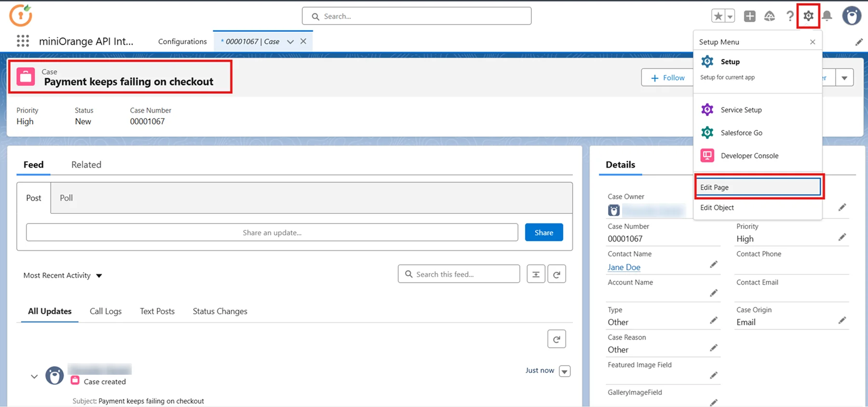Edit the Account Name field
The image size is (868, 407).
click(x=714, y=293)
